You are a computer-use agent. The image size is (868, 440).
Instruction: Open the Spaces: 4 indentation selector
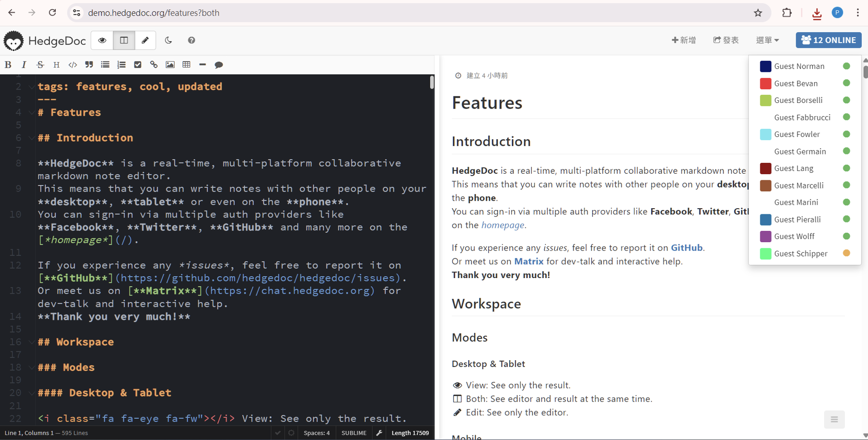coord(316,433)
